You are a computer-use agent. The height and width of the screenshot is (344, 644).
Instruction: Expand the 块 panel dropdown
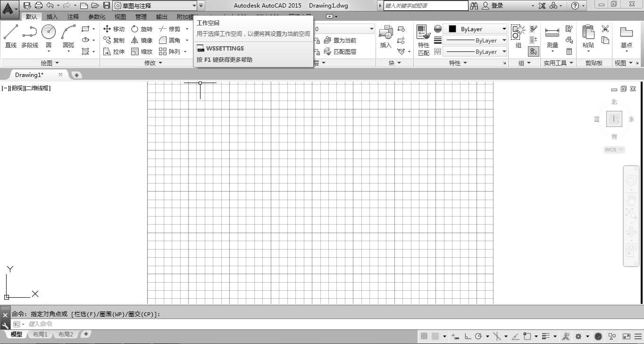click(x=394, y=63)
